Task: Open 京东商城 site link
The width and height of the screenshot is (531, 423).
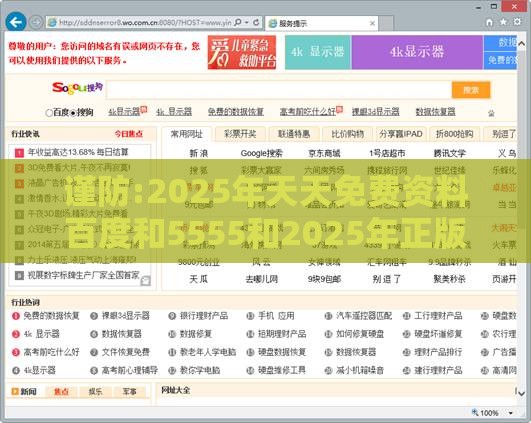Action: (324, 153)
